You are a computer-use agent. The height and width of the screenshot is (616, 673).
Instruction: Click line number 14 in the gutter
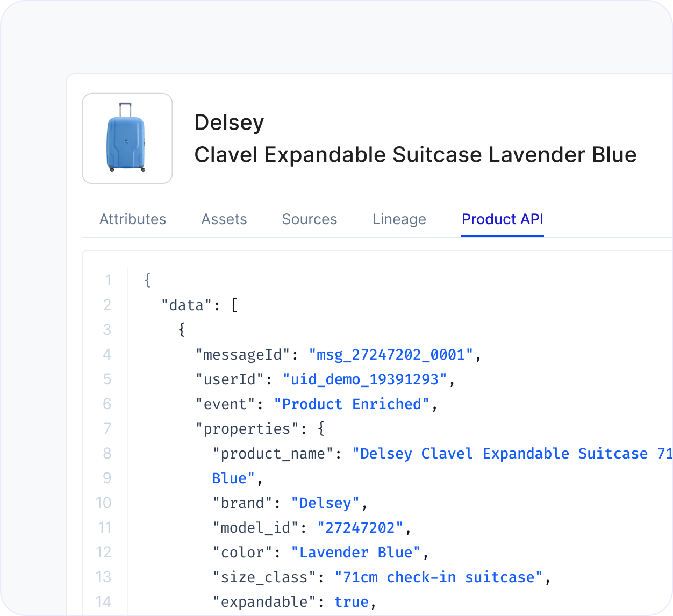[x=103, y=602]
